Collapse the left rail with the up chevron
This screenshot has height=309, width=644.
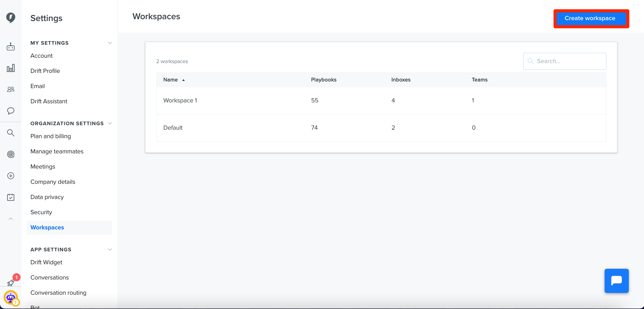click(11, 219)
